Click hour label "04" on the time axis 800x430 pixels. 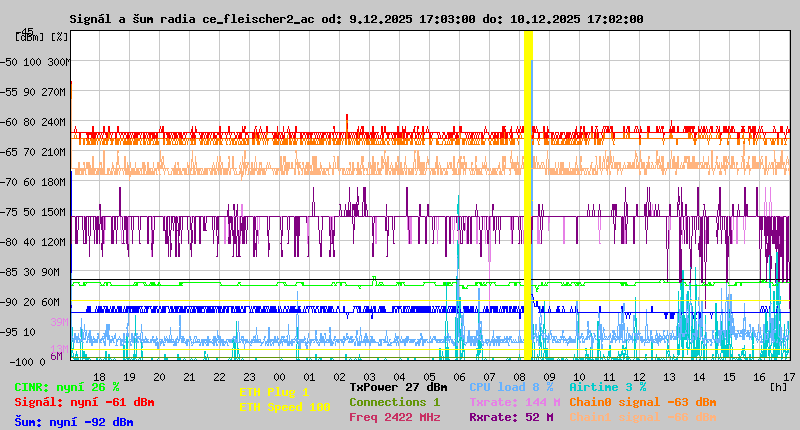coord(399,377)
